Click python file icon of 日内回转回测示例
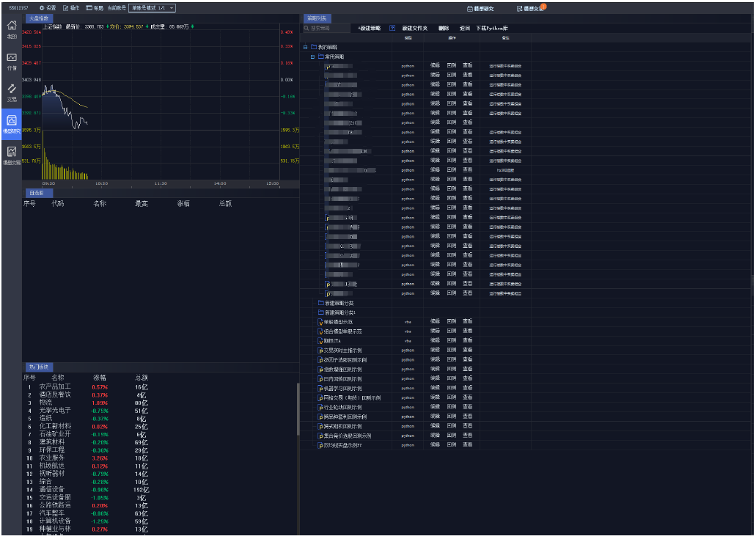The image size is (756, 539). [320, 379]
